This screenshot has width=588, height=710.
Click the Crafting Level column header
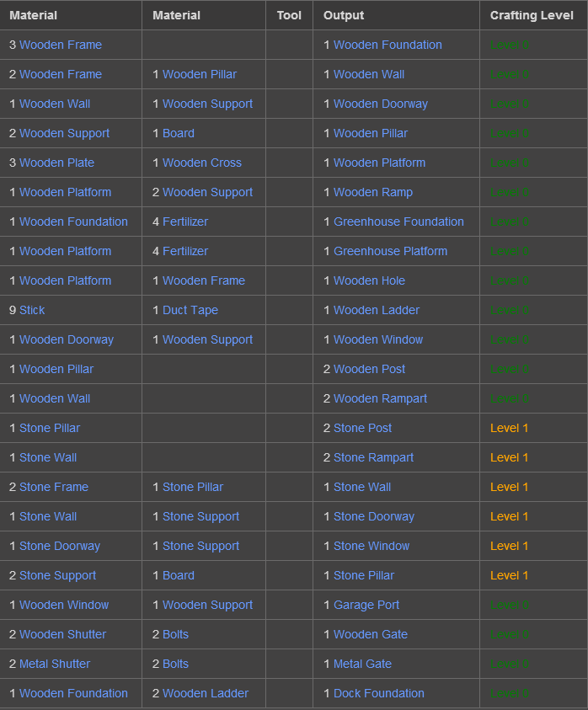coord(532,15)
